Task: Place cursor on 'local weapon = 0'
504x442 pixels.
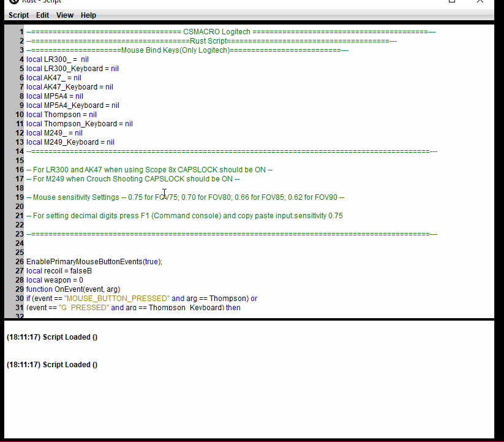Action: (55, 280)
